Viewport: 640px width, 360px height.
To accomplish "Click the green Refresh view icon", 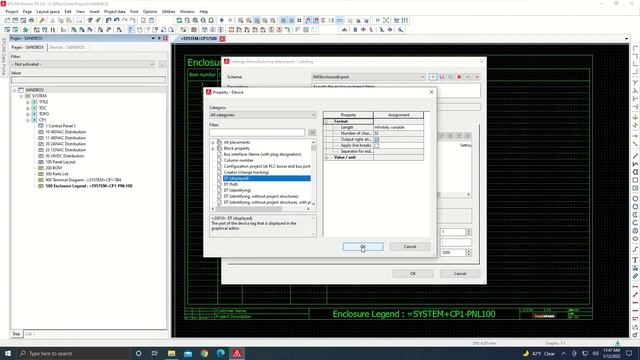I will (x=179, y=20).
